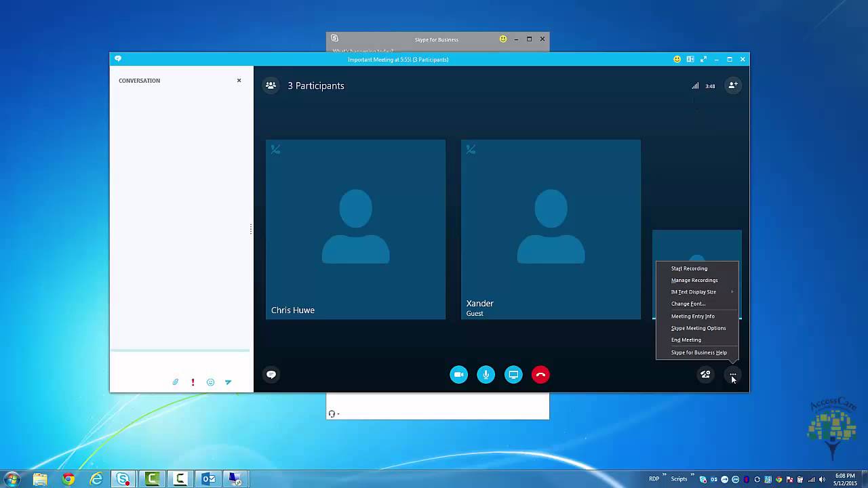Open Skype for Business Help

(697, 352)
